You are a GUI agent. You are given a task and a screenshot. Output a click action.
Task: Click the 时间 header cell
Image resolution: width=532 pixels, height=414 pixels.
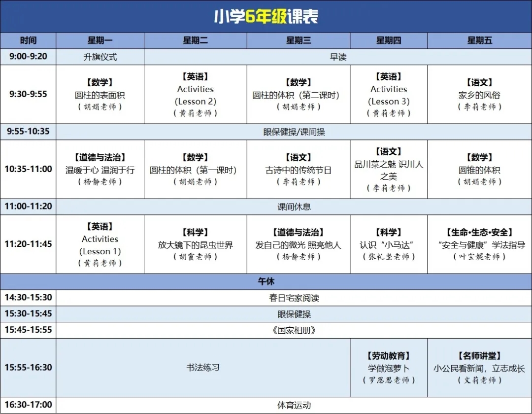coord(28,40)
